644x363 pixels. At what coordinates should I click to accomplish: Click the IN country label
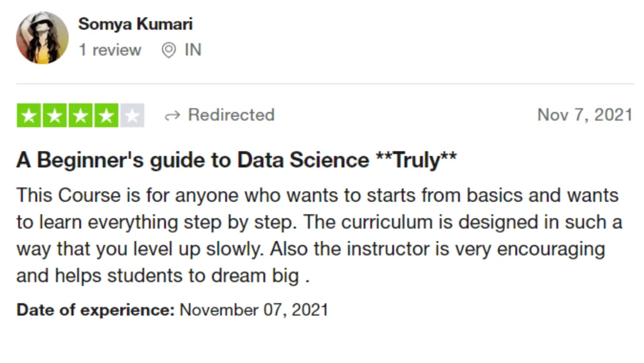tap(193, 50)
